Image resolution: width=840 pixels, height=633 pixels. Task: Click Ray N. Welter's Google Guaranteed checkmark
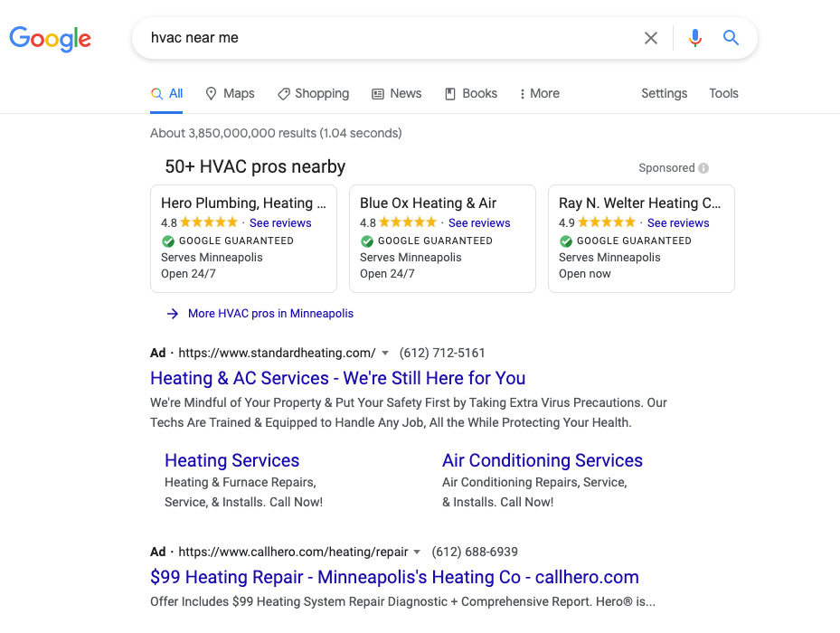pos(566,241)
